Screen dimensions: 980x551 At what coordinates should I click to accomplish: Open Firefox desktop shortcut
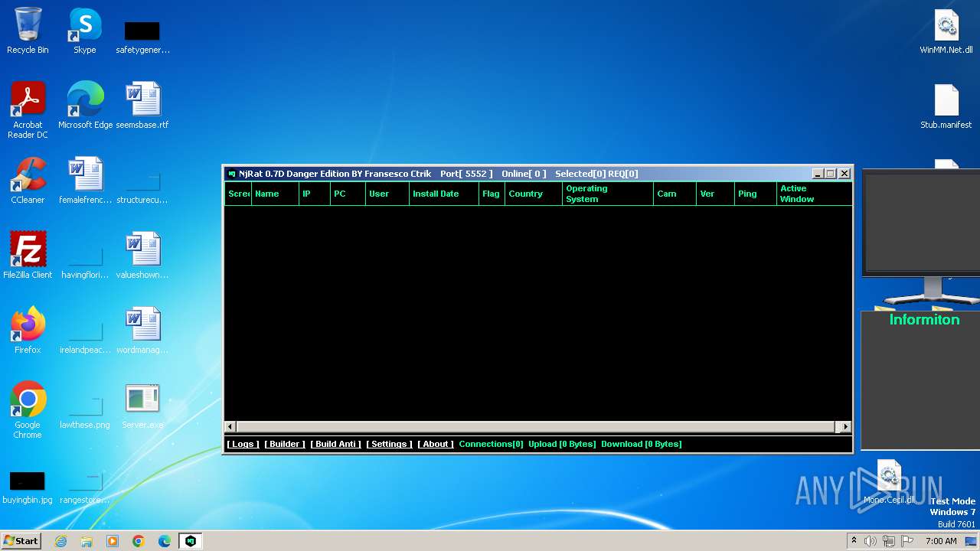point(28,331)
